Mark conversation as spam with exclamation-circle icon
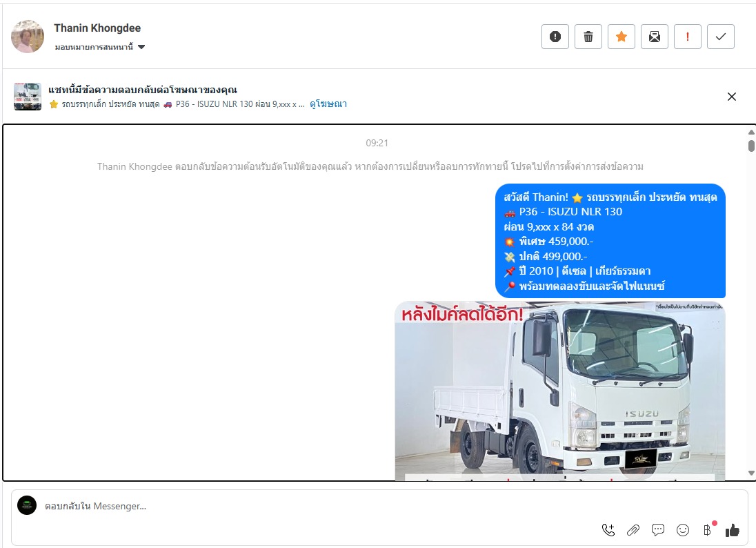 [x=555, y=37]
